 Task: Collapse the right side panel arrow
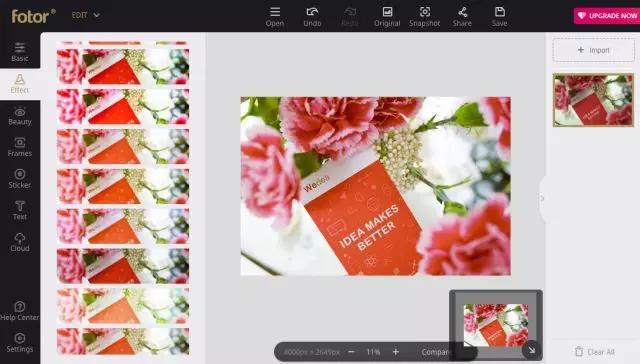pyautogui.click(x=542, y=198)
